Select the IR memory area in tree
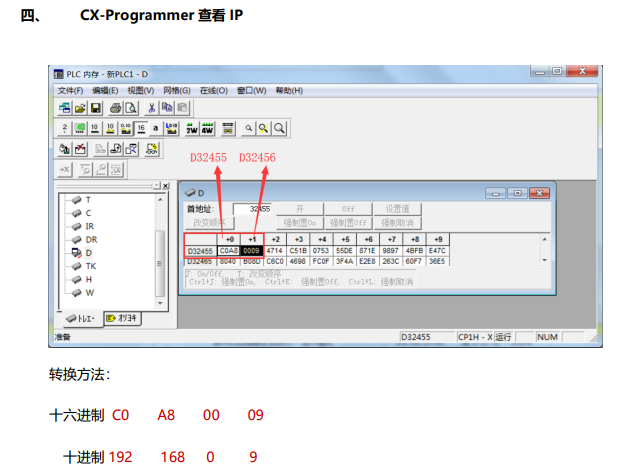Viewport: 634px width, 471px height. [89, 226]
